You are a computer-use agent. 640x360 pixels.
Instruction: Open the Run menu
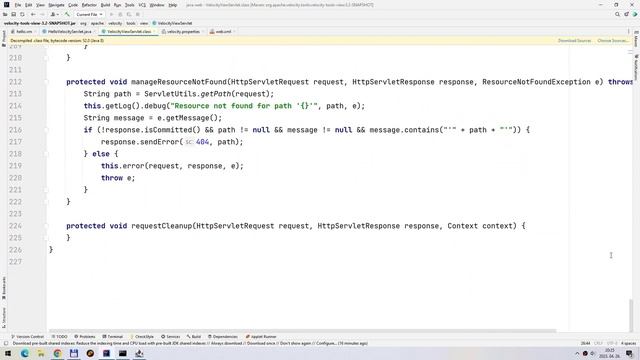coord(117,5)
